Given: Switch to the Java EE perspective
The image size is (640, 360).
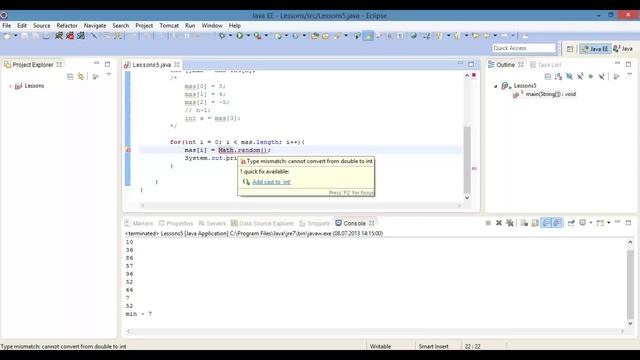Looking at the screenshot, I should click(x=595, y=49).
